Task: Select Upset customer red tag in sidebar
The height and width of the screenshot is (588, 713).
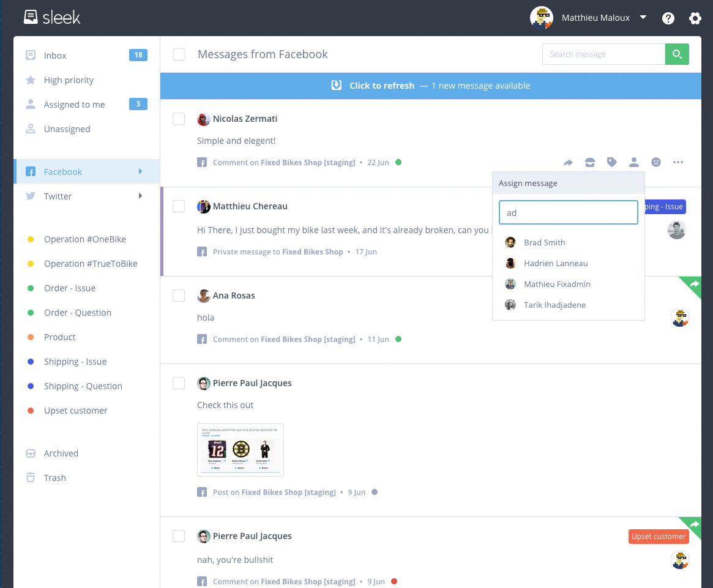Action: click(86, 411)
